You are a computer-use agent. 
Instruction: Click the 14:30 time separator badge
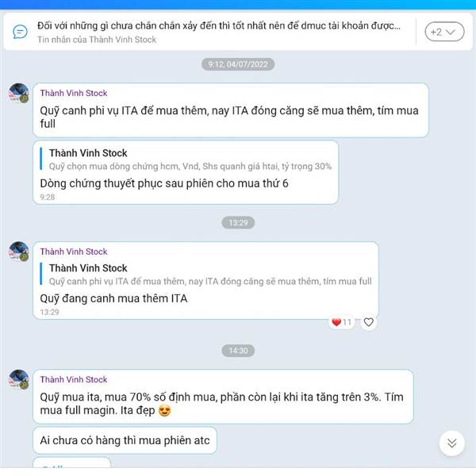tap(238, 351)
